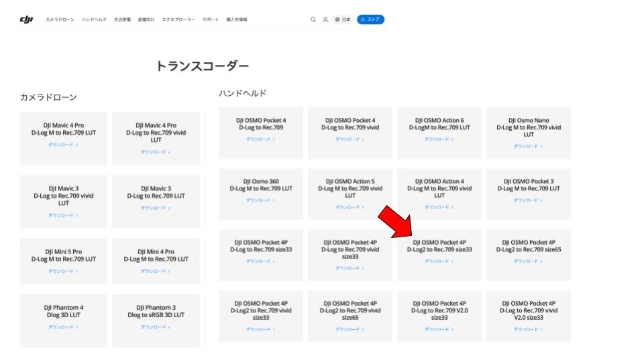Viewport: 644px width, 362px height.
Task: Download Pocket 4P D-Log to Rec.709 size33
Action: click(261, 261)
